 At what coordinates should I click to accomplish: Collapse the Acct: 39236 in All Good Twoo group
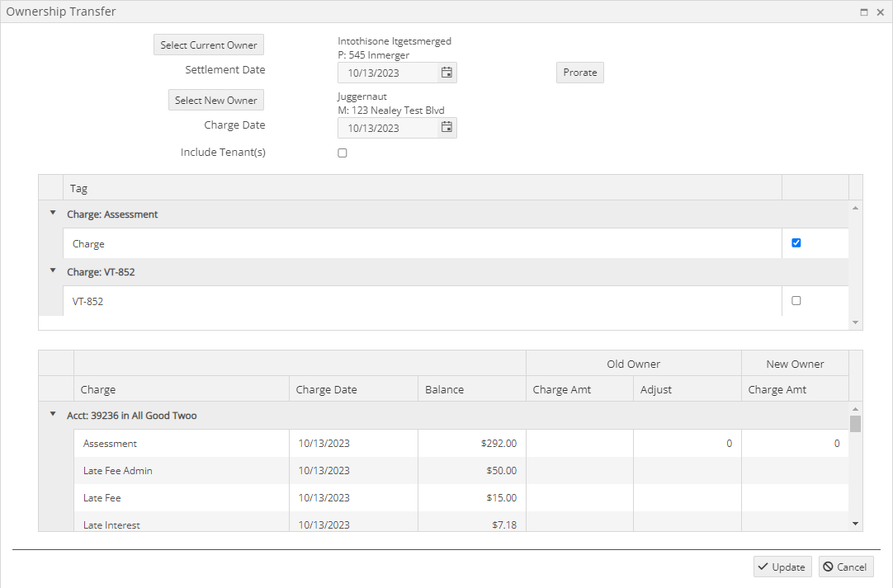click(x=53, y=414)
